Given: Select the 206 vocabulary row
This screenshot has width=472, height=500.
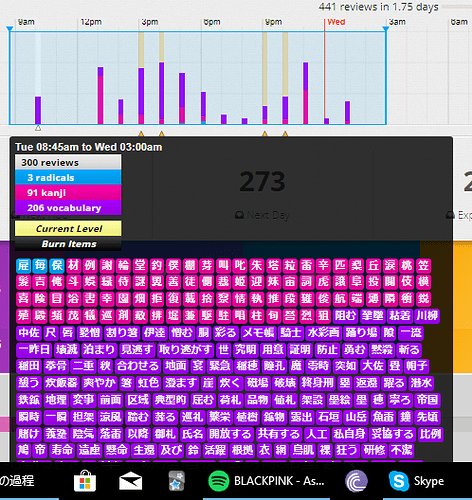Looking at the screenshot, I should 68,208.
